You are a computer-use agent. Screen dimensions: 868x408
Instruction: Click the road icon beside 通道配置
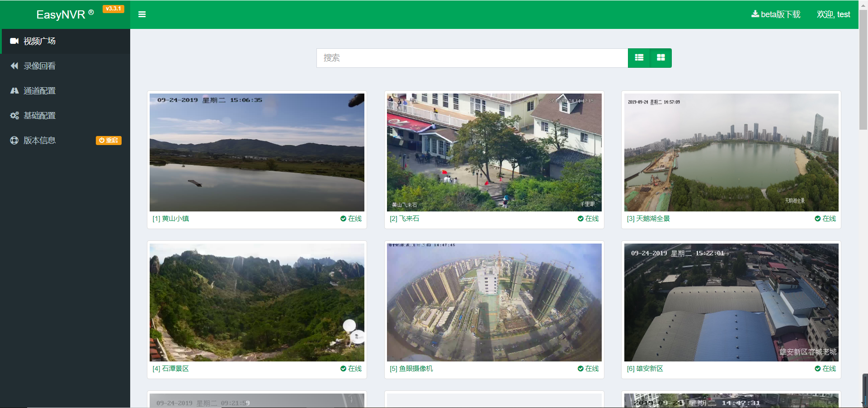coord(14,91)
